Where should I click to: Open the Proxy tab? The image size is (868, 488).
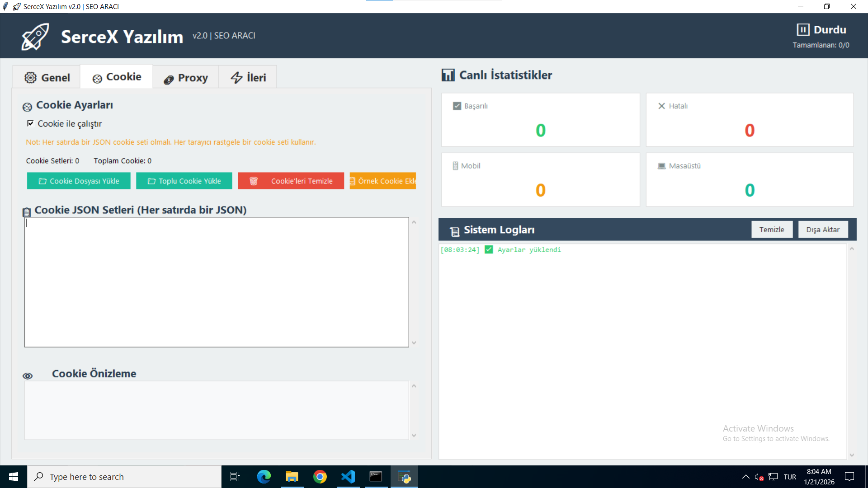pos(185,77)
